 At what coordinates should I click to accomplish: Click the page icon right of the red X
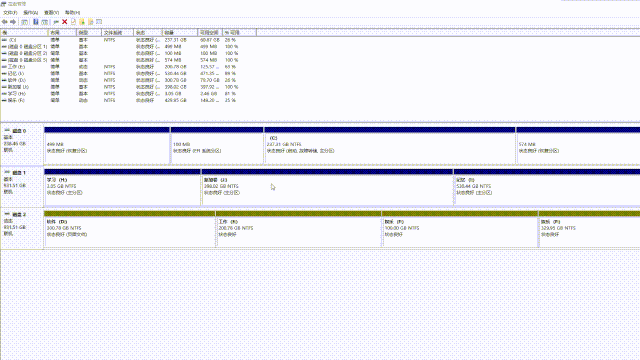tap(73, 22)
